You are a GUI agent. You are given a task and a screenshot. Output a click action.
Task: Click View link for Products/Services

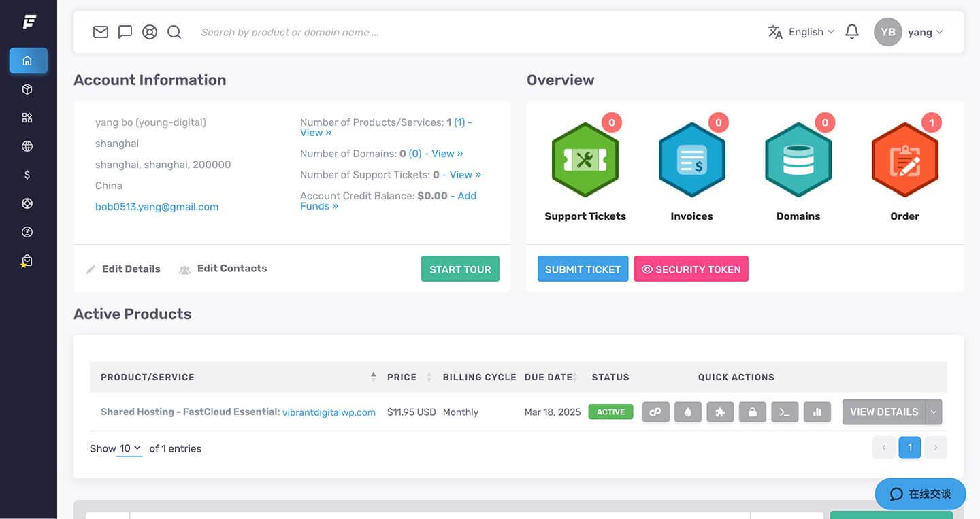click(316, 133)
